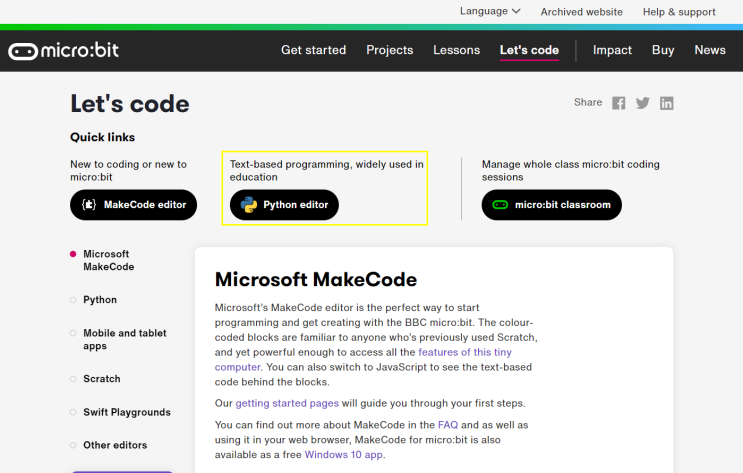Open the News navigation item
743x473 pixels.
[x=710, y=50]
